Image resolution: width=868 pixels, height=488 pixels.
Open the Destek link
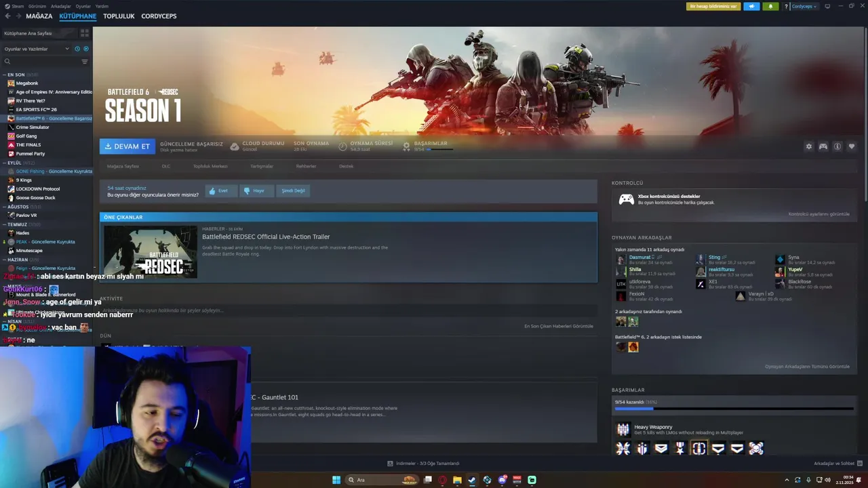coord(346,166)
